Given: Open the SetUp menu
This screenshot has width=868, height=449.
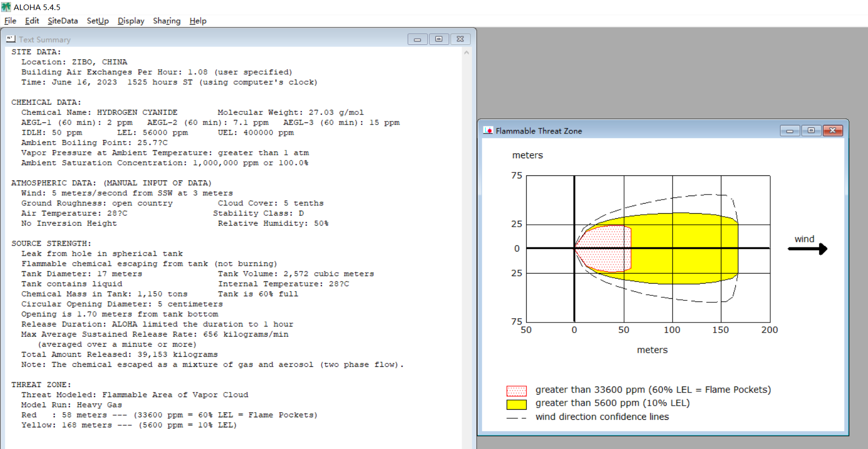Looking at the screenshot, I should coord(98,21).
